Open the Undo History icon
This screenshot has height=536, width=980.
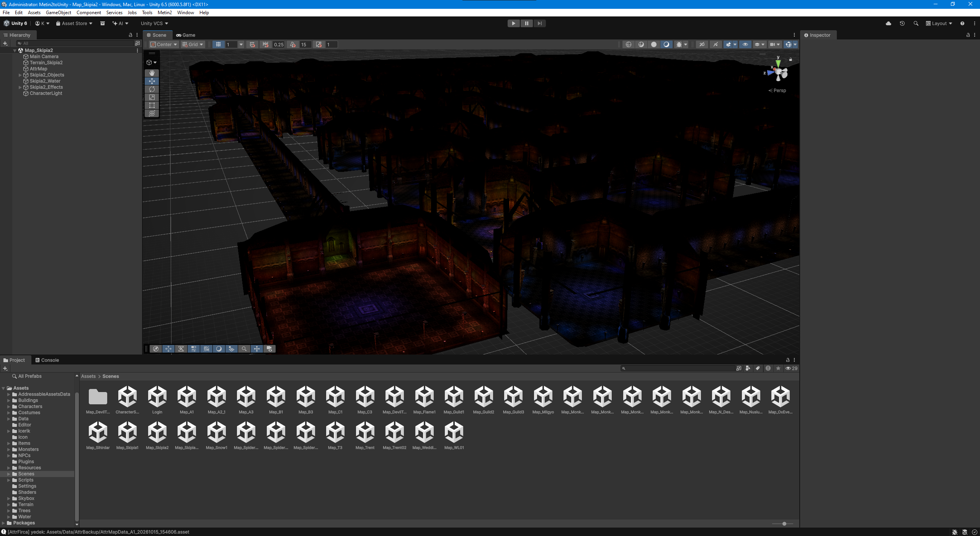(x=902, y=23)
